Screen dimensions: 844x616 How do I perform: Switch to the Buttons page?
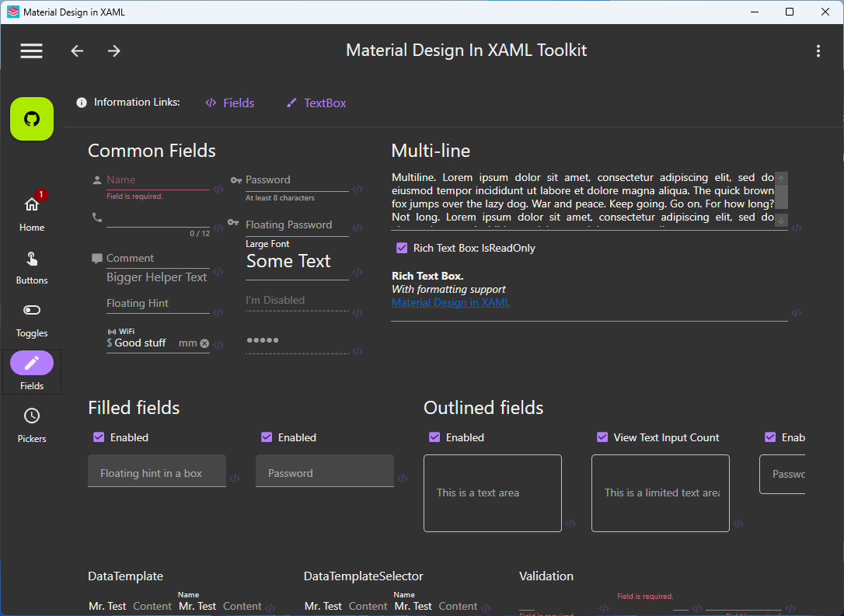(32, 267)
